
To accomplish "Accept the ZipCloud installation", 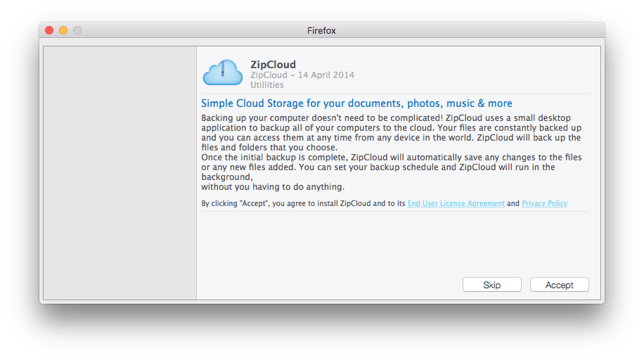I will pyautogui.click(x=559, y=285).
